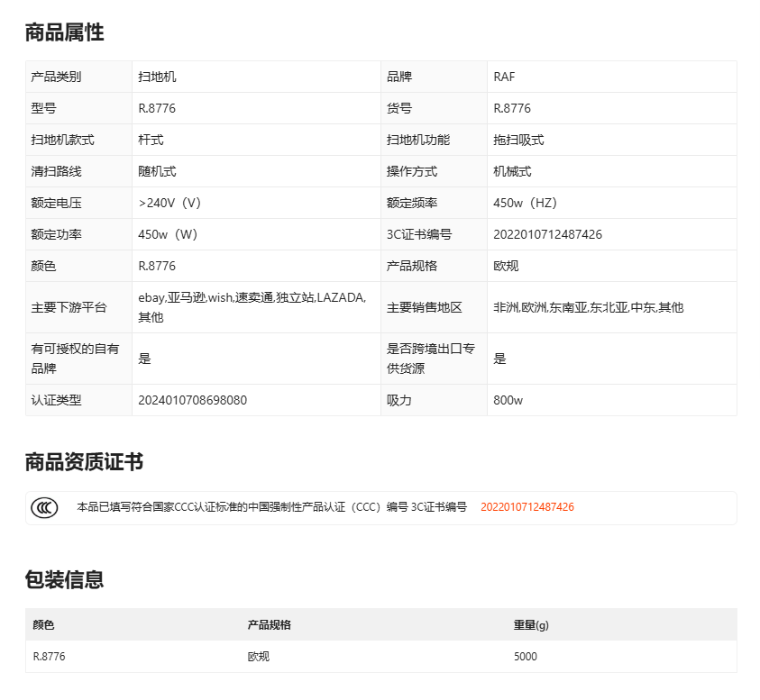The image size is (760, 700).
Task: Click the 杆式 sweeper style value
Action: coord(151,140)
